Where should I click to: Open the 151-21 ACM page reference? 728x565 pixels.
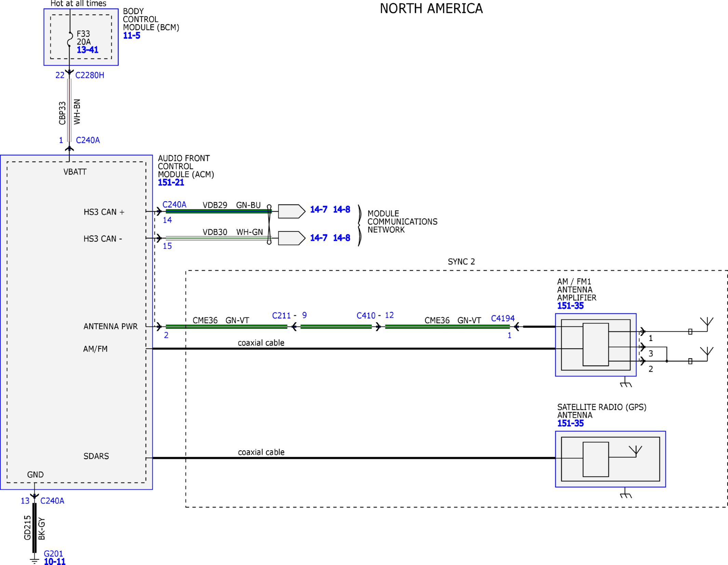(171, 182)
